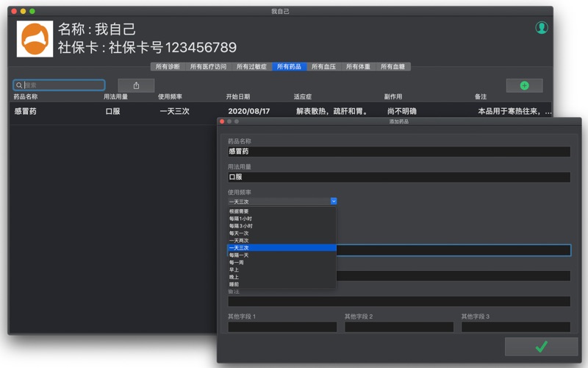The height and width of the screenshot is (368, 588).
Task: Click the green checkmark confirm button
Action: (541, 346)
